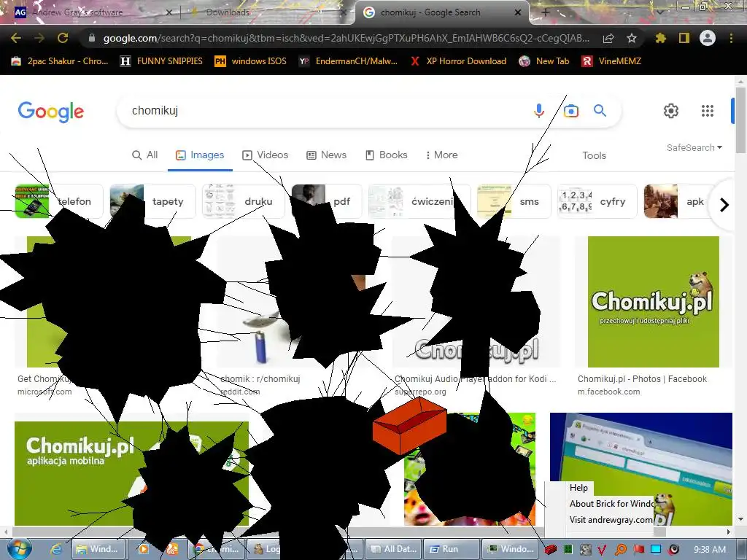Open the EndermanCH/Malw... bookmark
This screenshot has width=747, height=560.
348,61
